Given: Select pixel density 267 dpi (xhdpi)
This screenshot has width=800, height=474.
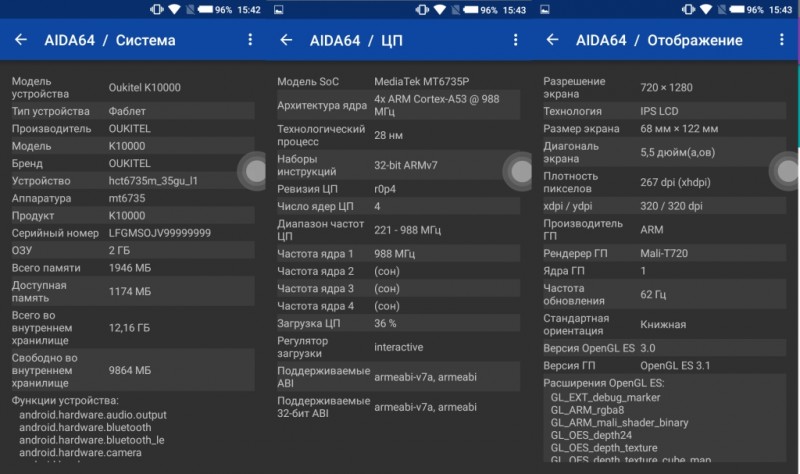Looking at the screenshot, I should (676, 182).
